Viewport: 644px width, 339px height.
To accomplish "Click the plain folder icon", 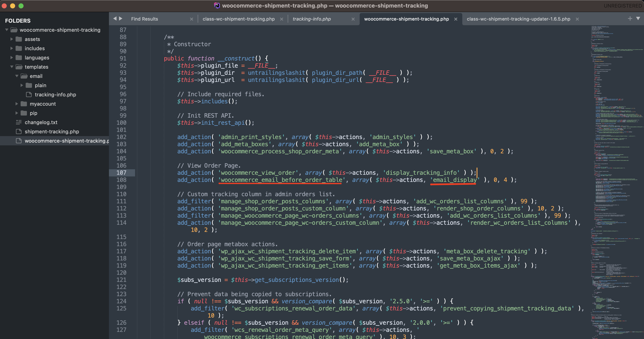I will pos(29,85).
